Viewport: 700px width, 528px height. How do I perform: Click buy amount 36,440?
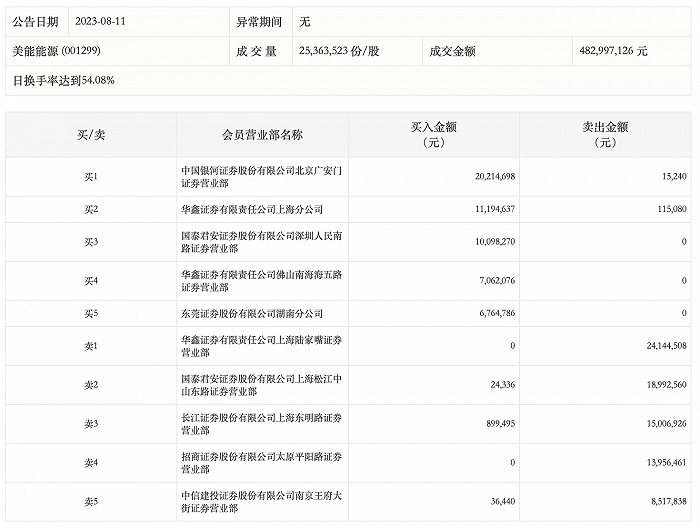click(503, 502)
